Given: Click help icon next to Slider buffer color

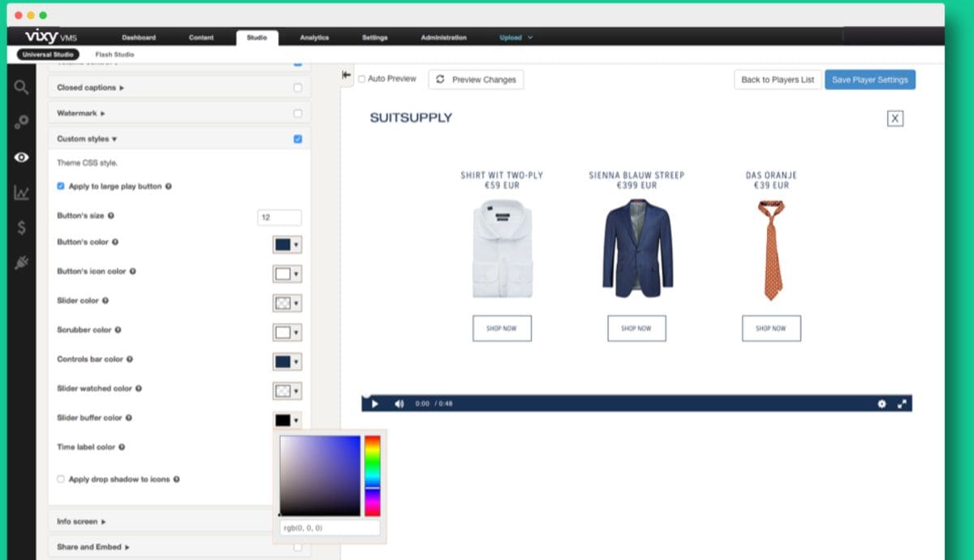Looking at the screenshot, I should [128, 417].
